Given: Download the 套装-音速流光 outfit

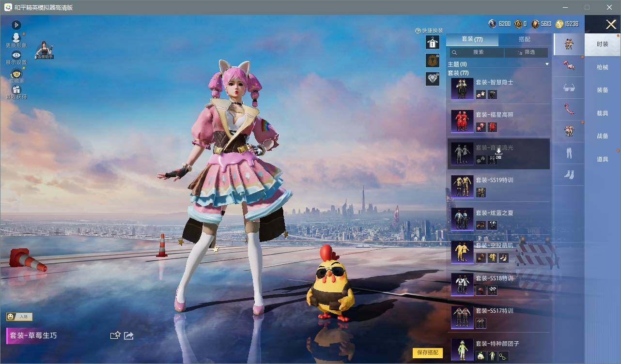Looking at the screenshot, I should tap(499, 153).
